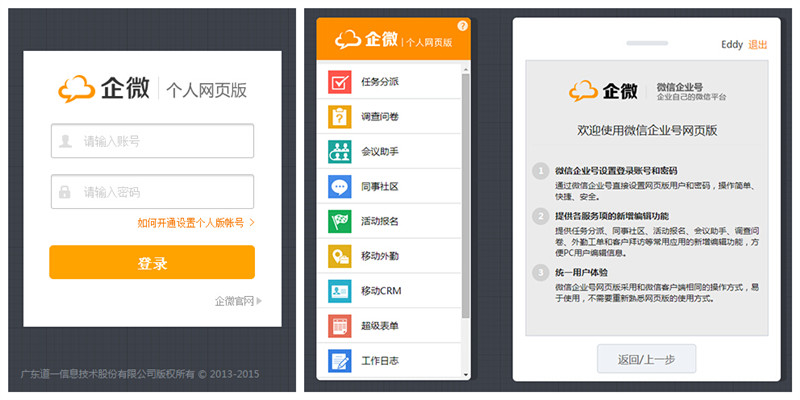Viewport: 800px width, 400px height.
Task: Click the help question mark icon
Action: 462,26
